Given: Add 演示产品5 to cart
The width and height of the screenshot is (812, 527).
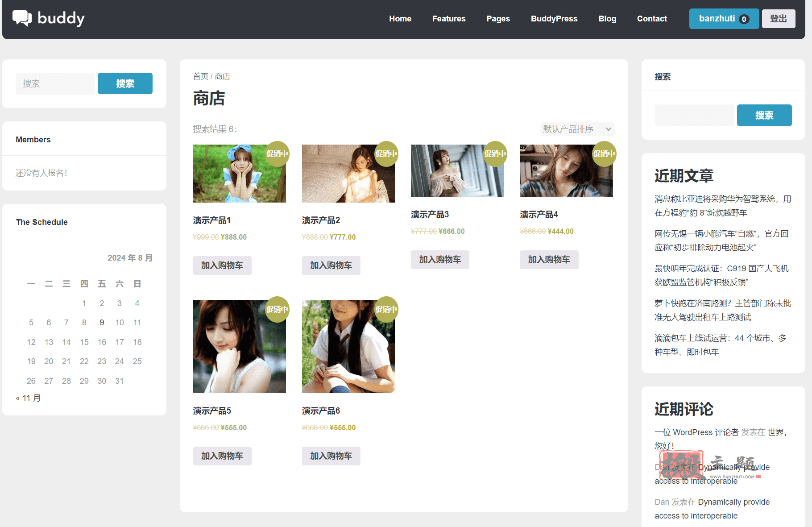Looking at the screenshot, I should pyautogui.click(x=222, y=456).
